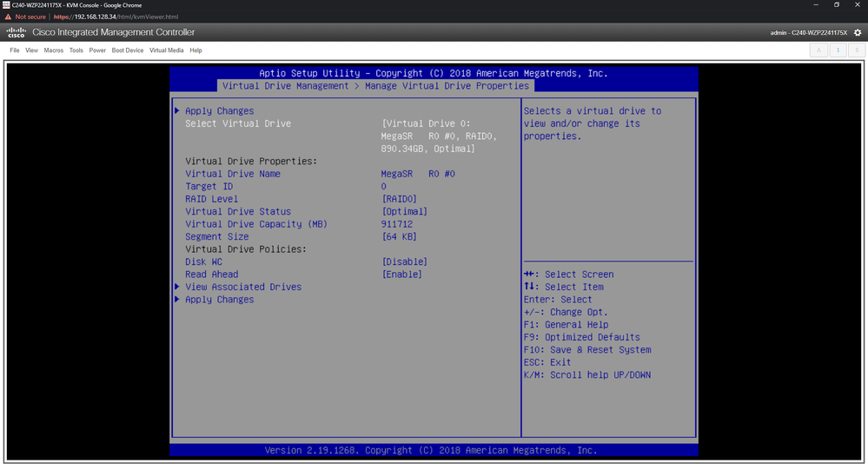868x470 pixels.
Task: Click the browser URL address field
Action: coord(116,17)
